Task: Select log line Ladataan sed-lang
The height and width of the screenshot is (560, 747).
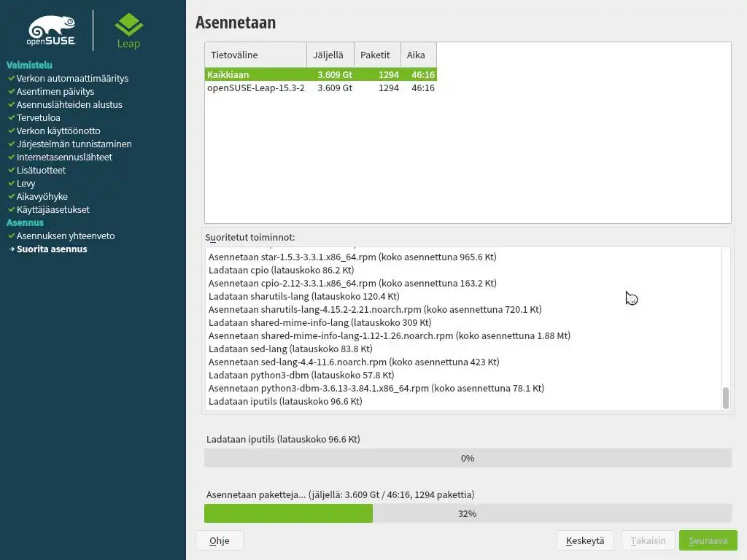Action: (290, 349)
